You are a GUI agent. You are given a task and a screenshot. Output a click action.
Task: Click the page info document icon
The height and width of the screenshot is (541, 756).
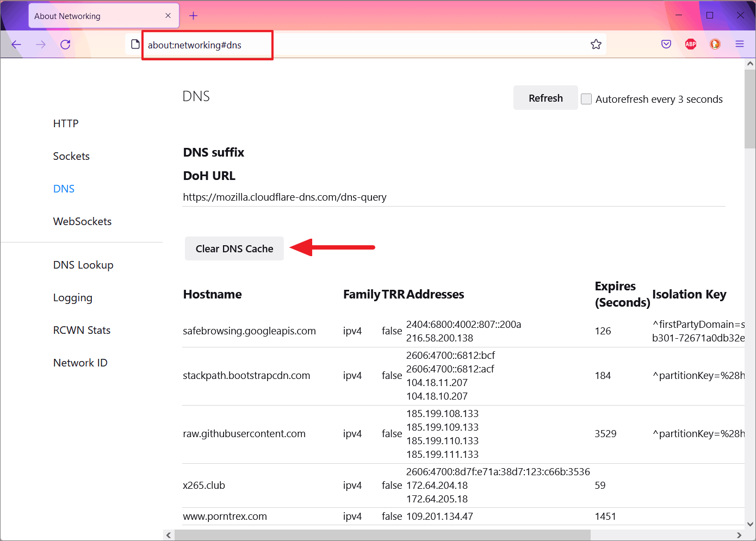[x=134, y=44]
